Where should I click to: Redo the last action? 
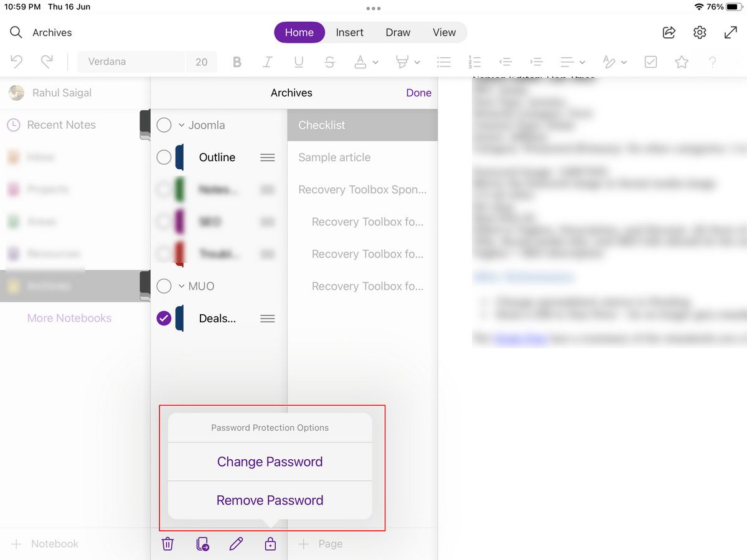click(47, 62)
